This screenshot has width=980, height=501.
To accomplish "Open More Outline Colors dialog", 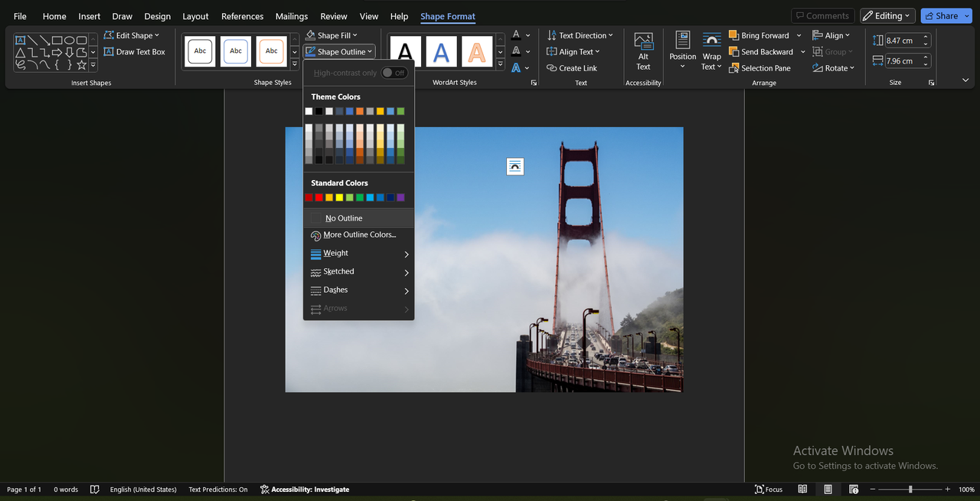I will 359,235.
